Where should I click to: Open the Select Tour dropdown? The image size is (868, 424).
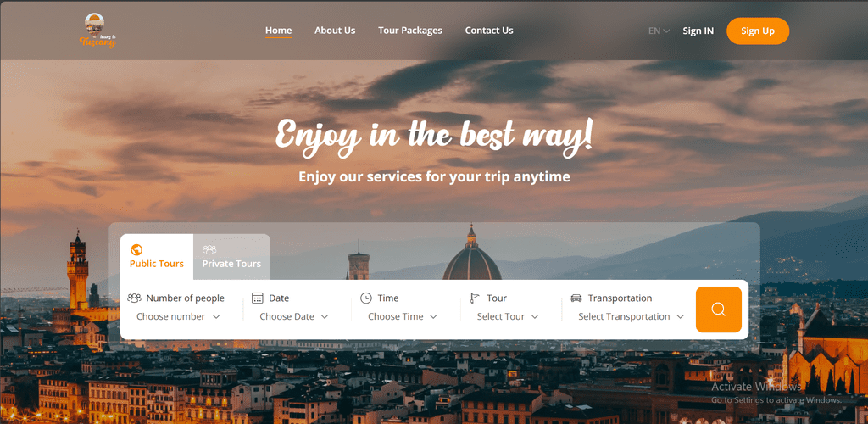(x=509, y=316)
